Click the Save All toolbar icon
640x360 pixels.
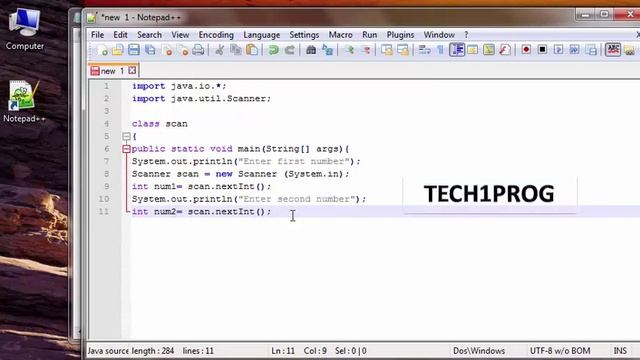click(150, 50)
